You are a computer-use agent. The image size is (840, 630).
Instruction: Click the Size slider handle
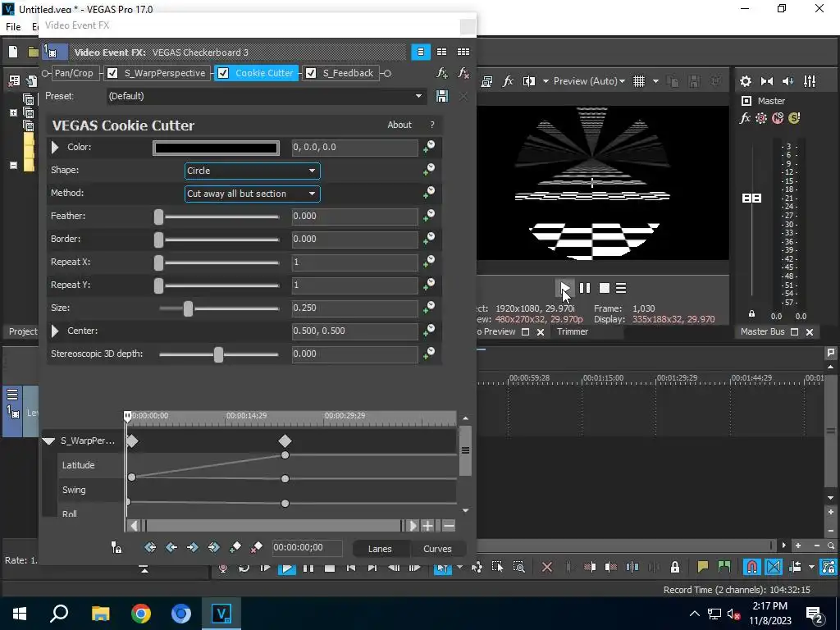(x=188, y=308)
